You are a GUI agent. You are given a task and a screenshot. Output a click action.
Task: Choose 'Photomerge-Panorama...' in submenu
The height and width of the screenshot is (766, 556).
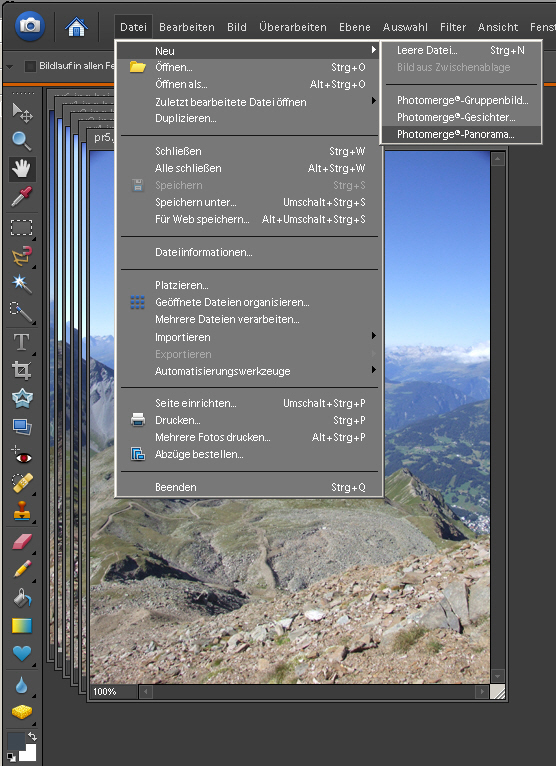(x=461, y=134)
